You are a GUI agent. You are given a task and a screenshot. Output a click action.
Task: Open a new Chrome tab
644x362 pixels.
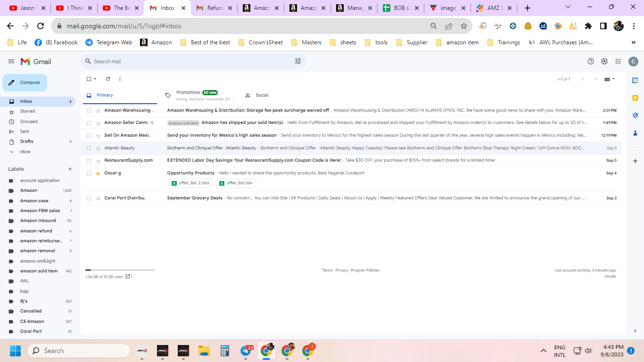(528, 8)
